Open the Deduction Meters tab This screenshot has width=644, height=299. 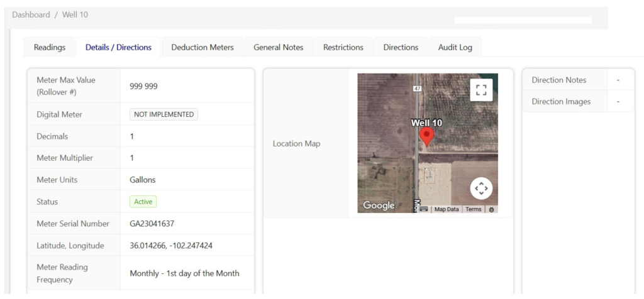(203, 47)
